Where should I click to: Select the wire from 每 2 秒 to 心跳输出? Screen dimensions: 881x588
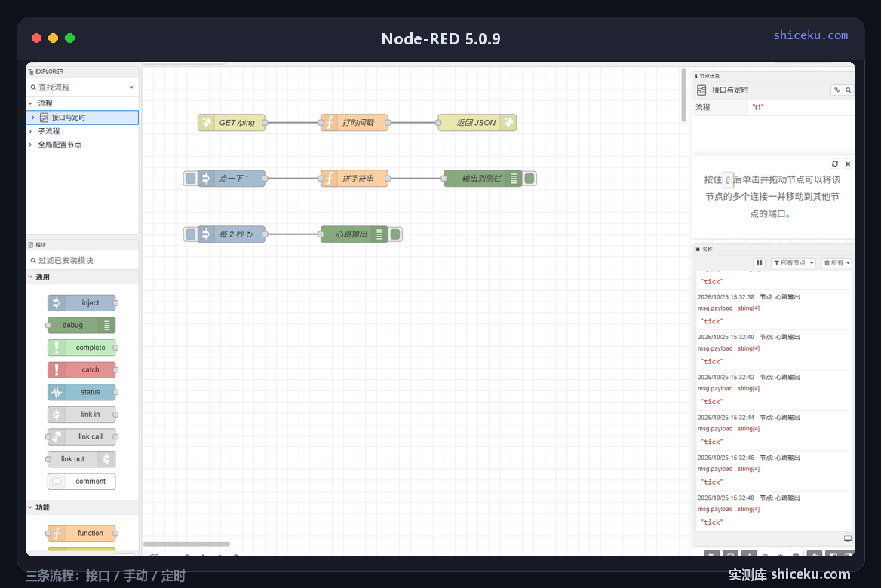[x=293, y=234]
